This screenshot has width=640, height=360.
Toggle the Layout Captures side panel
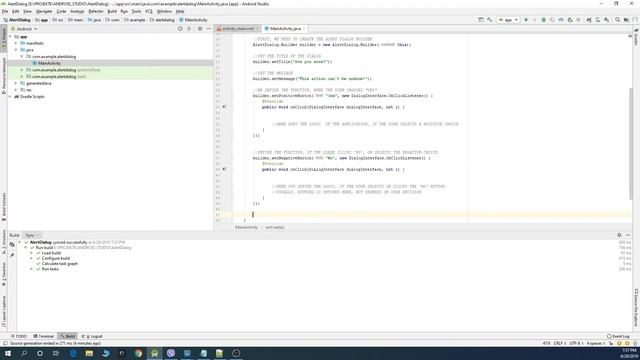tap(4, 311)
